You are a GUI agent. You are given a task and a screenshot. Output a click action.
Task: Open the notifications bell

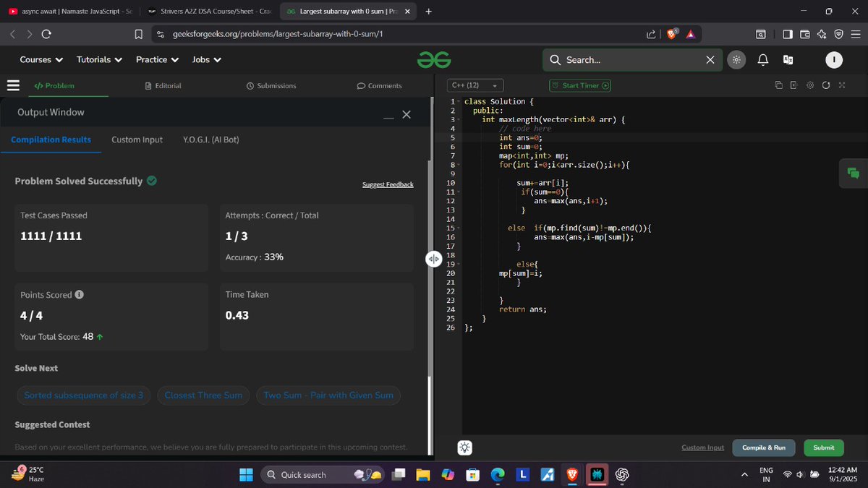[762, 60]
